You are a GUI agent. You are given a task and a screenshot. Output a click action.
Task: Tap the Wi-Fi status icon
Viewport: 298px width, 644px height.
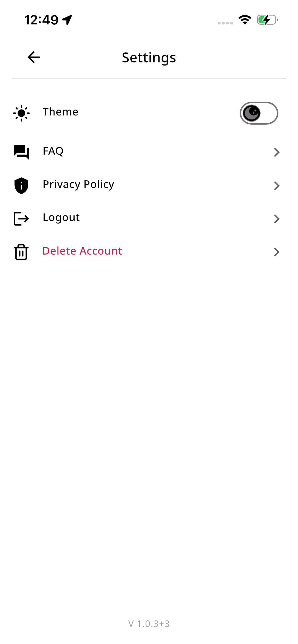coord(245,20)
